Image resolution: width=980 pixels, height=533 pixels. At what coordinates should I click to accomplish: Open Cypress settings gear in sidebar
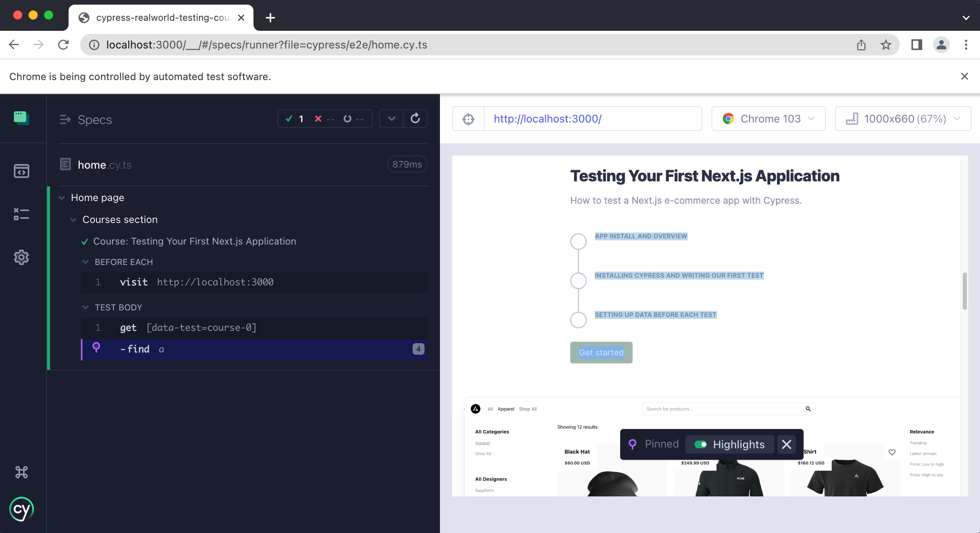click(x=22, y=257)
